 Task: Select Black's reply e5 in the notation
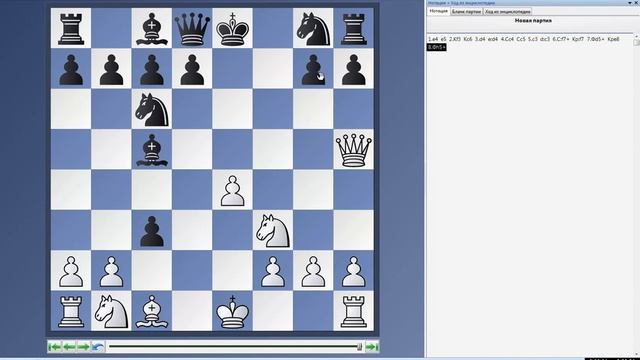pyautogui.click(x=443, y=39)
